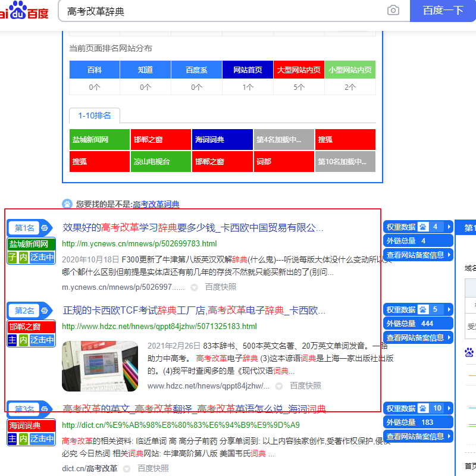Viewport: 476px width, 476px height.
Task: Click the 第4名加载中 ranking cell
Action: [284, 139]
